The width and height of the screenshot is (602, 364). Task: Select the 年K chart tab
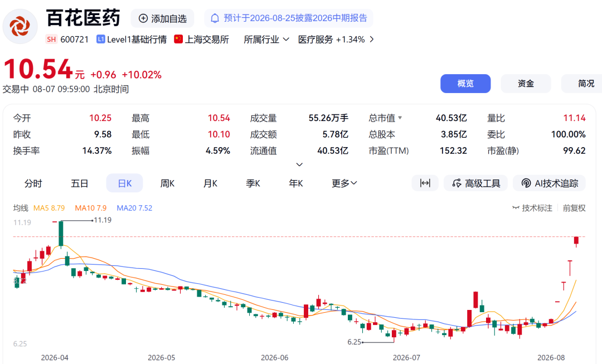coord(296,183)
